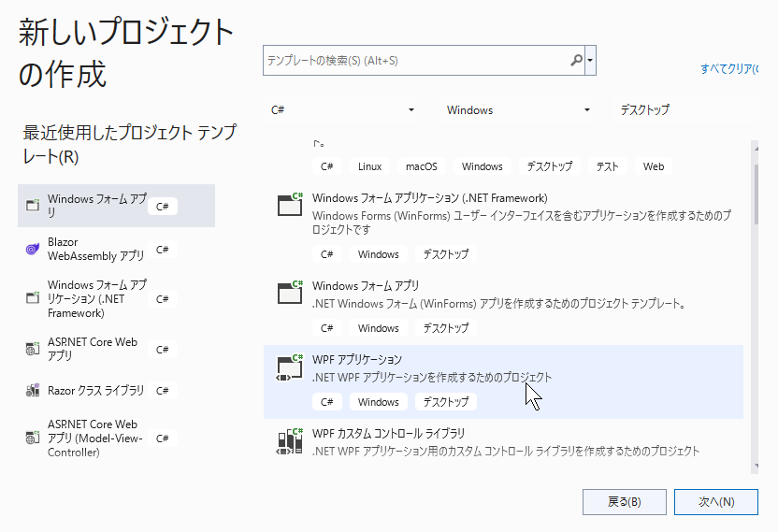
Task: Click C# tag beside Razor クラス ライブラリ
Action: (x=163, y=391)
